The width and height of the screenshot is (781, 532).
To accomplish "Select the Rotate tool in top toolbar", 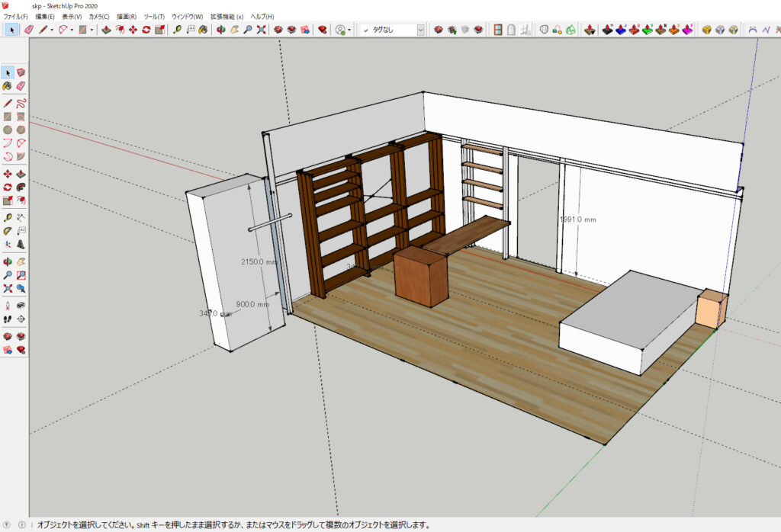I will coord(146,30).
